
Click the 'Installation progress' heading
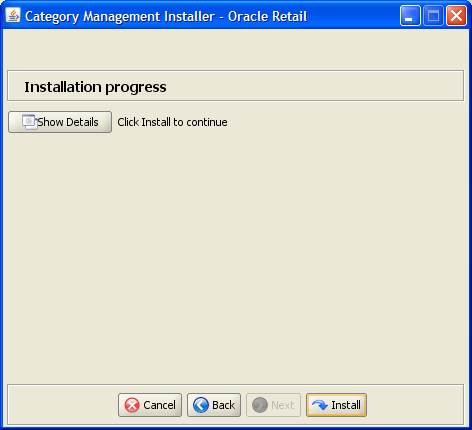pyautogui.click(x=95, y=87)
